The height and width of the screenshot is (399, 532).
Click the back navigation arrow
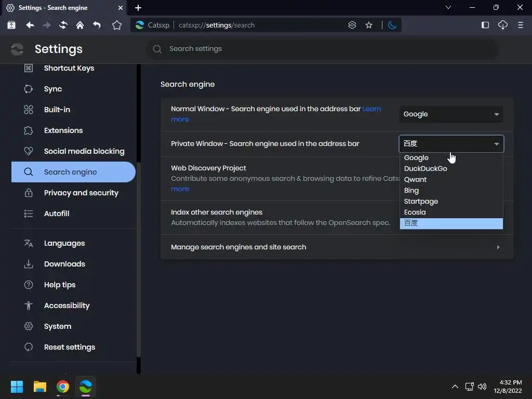pos(30,25)
